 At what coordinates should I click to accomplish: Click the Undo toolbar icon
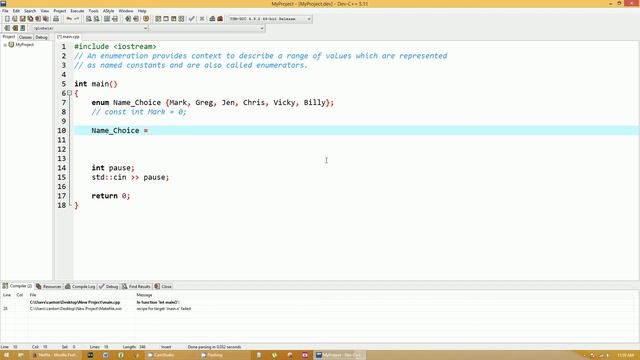[69, 19]
